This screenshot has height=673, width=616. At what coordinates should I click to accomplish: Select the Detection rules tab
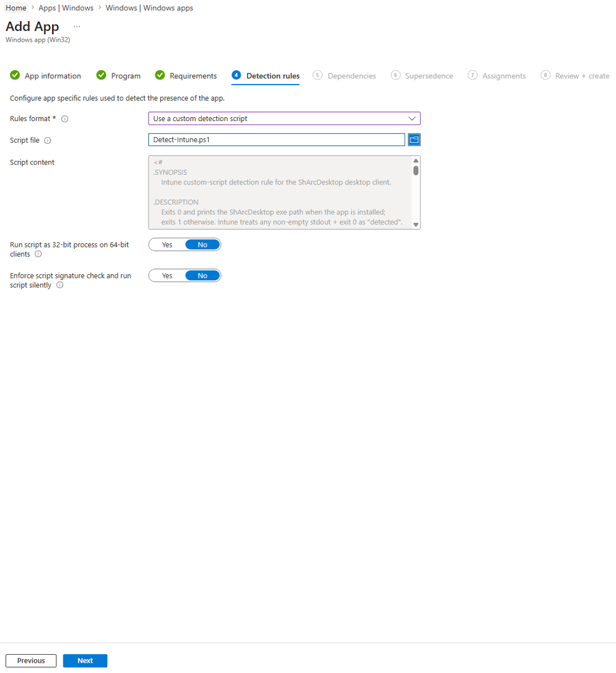tap(265, 76)
